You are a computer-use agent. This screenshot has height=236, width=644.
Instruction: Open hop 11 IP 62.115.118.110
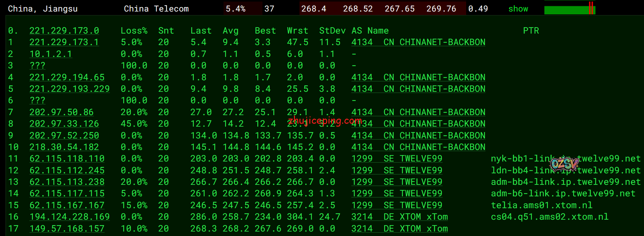coord(67,159)
